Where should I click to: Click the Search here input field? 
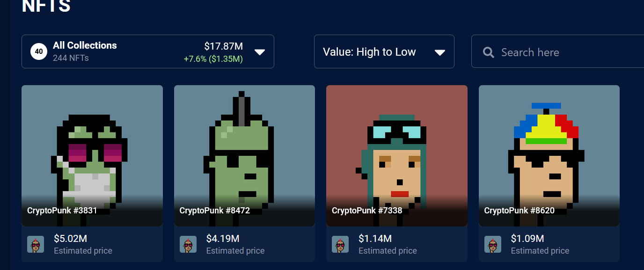point(558,51)
